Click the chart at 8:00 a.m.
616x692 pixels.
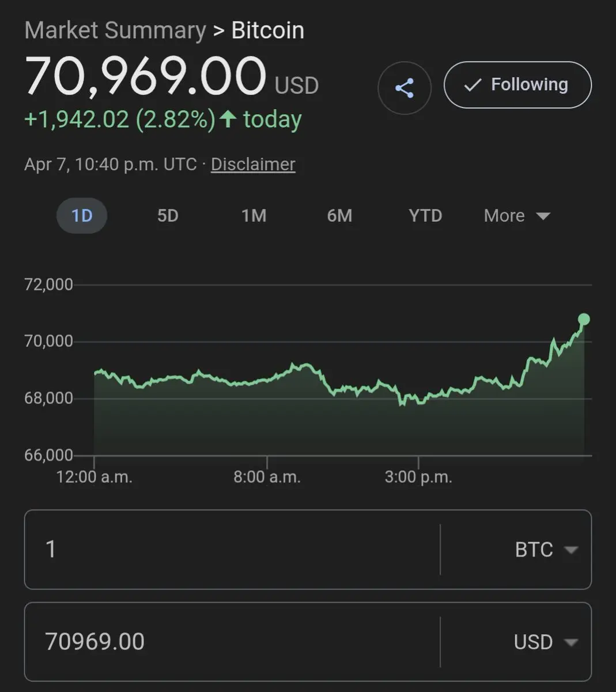click(267, 379)
